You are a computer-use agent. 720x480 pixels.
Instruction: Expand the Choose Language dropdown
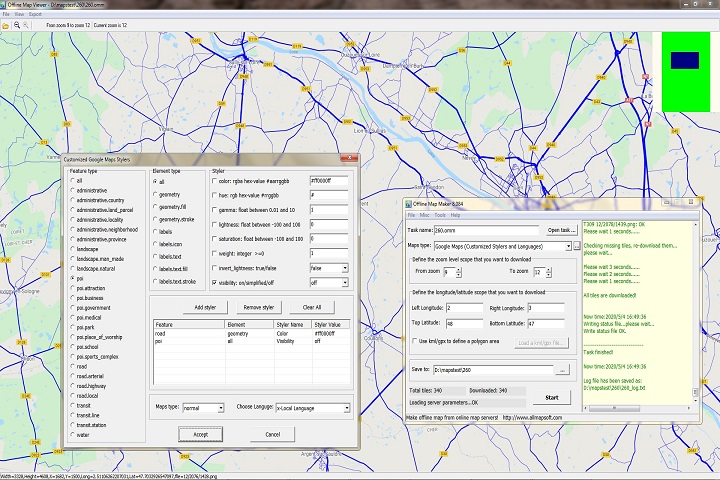click(345, 408)
